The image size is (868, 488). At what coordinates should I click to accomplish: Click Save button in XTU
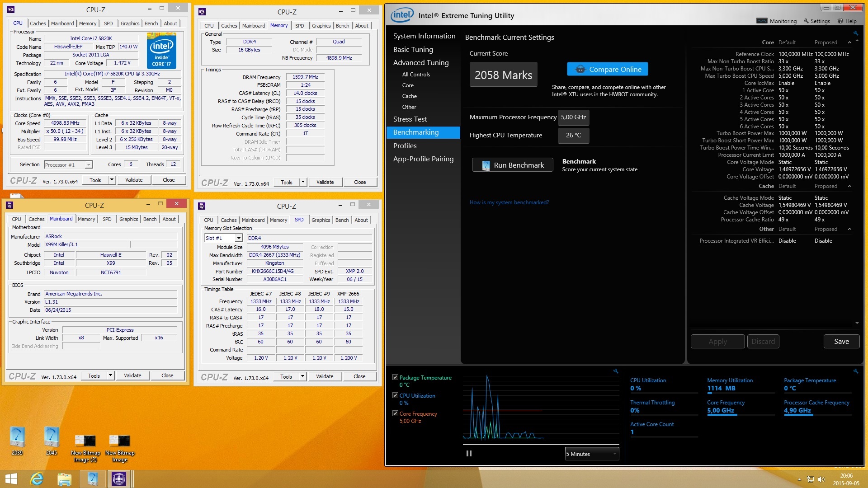841,342
